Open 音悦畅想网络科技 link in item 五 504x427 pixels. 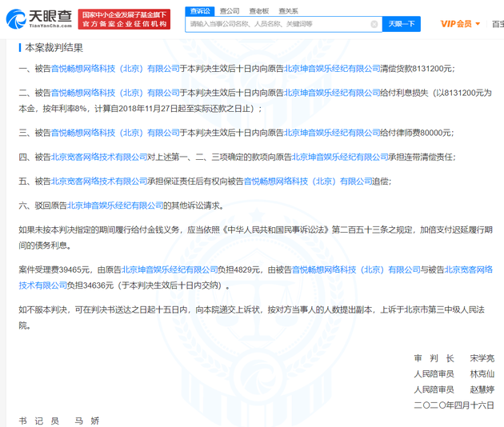(308, 182)
